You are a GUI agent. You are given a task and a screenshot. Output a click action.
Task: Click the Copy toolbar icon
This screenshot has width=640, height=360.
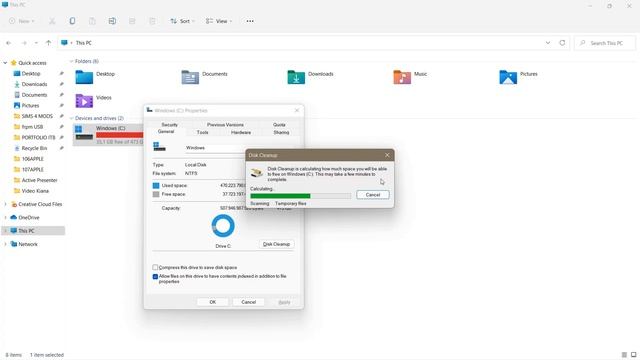tap(72, 21)
